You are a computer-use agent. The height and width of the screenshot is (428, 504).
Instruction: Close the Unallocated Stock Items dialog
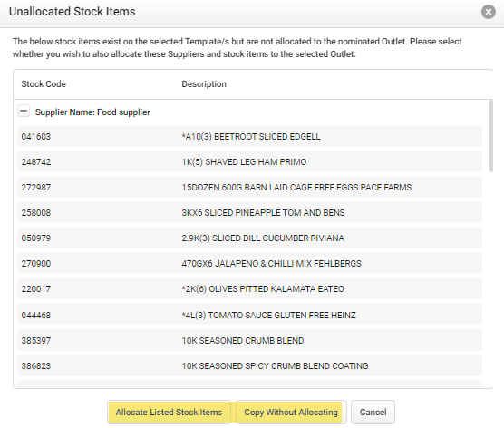(x=488, y=12)
